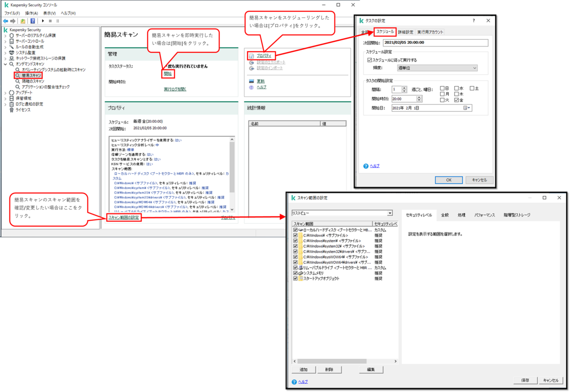Click the プロパティ link in the top-right links panel

coord(264,56)
